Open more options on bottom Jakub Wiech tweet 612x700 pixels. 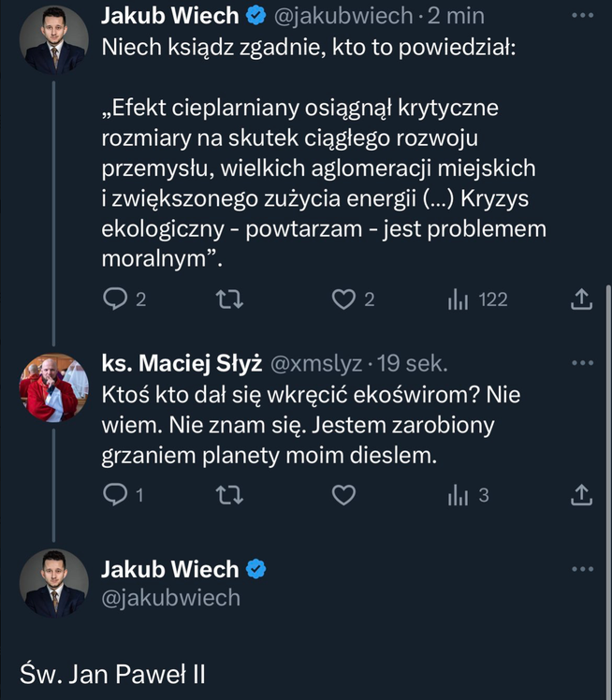pos(582,568)
